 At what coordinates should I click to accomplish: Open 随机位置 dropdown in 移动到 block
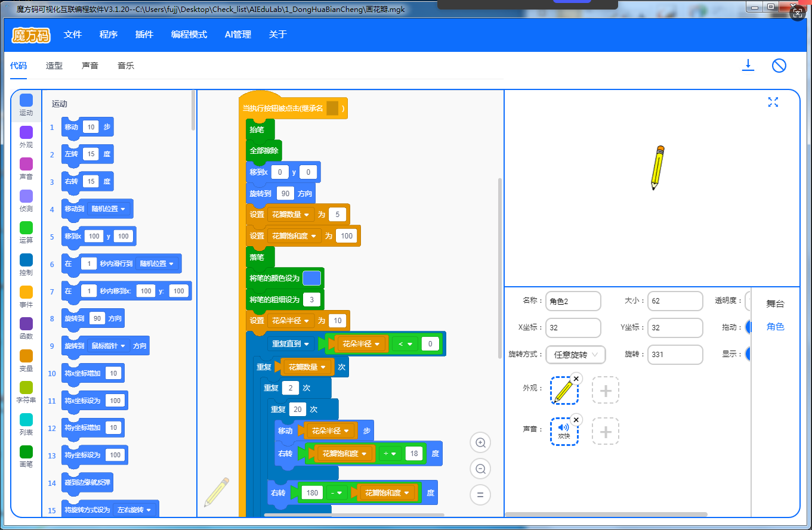click(x=108, y=209)
